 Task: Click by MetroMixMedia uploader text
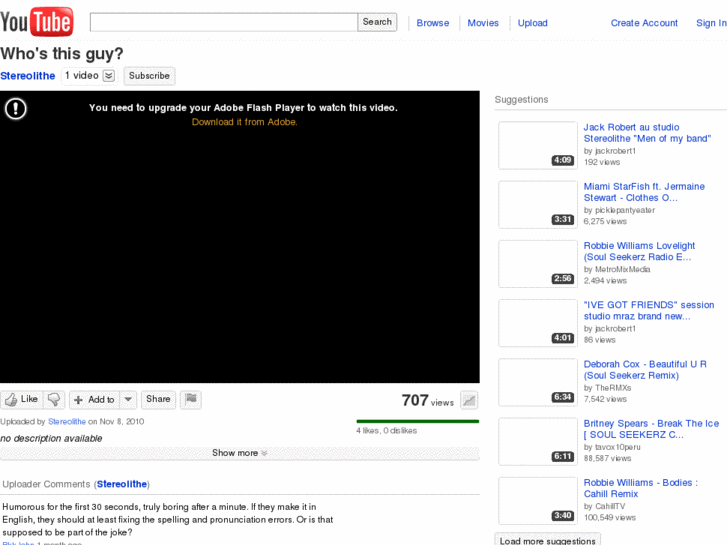[x=617, y=269]
